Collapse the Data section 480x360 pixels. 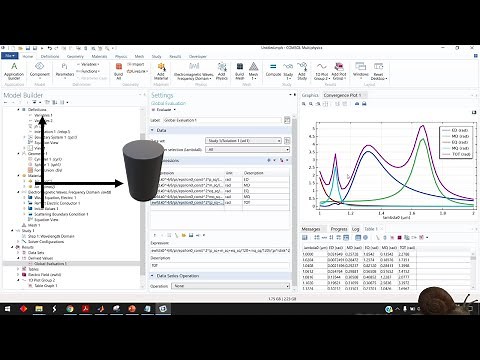(153, 130)
